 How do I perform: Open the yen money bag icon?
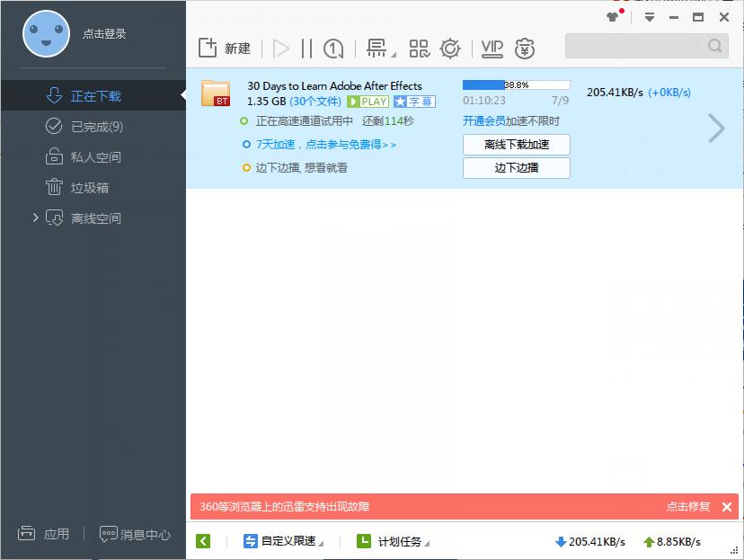525,49
